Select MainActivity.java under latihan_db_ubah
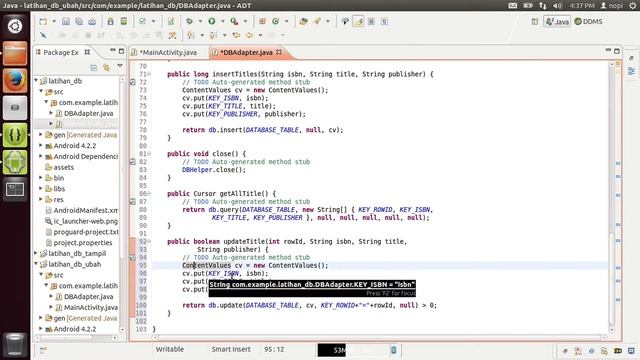The height and width of the screenshot is (360, 640). click(91, 307)
